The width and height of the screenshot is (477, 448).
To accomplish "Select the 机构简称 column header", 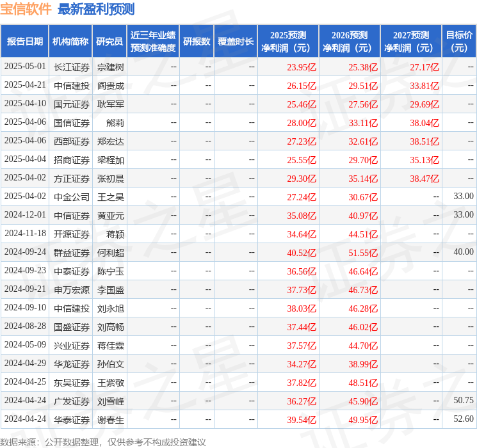I will coord(70,42).
